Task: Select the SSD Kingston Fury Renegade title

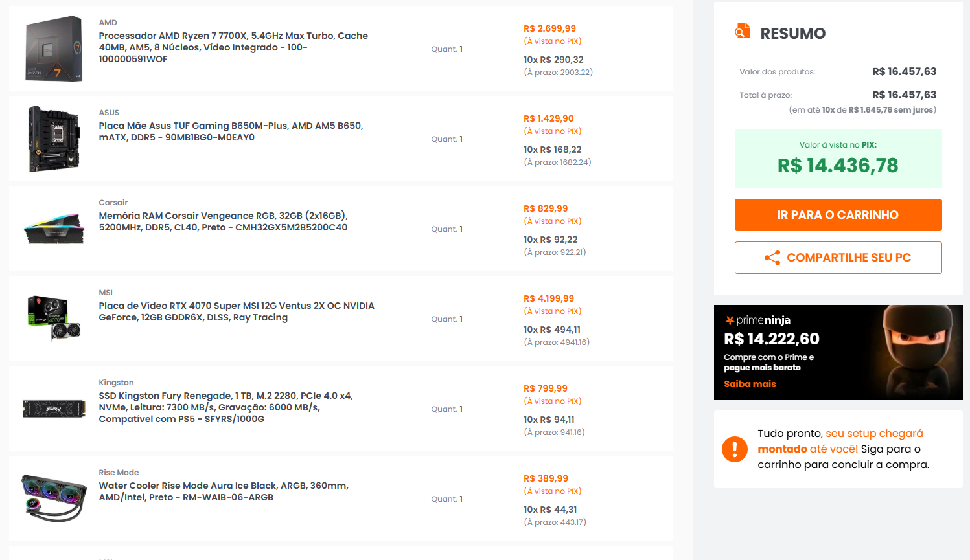Action: click(x=225, y=407)
